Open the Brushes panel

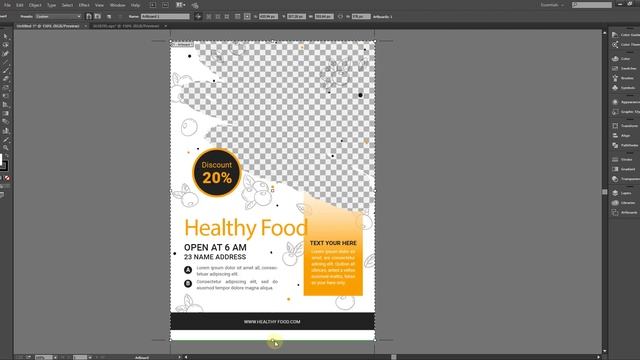624,78
